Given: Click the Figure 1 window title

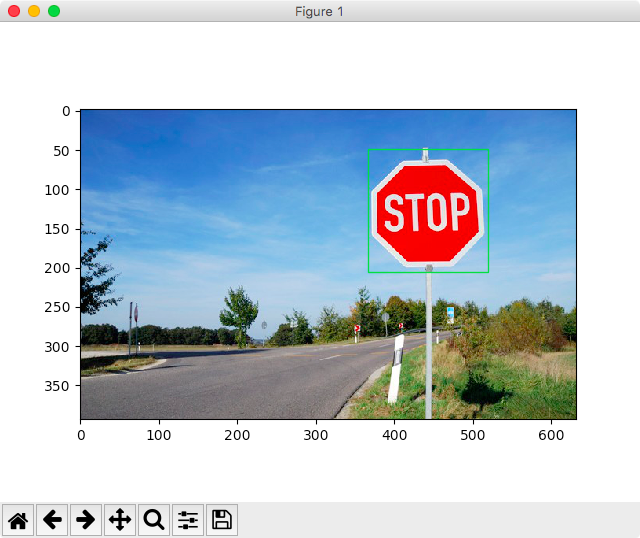Looking at the screenshot, I should [319, 11].
